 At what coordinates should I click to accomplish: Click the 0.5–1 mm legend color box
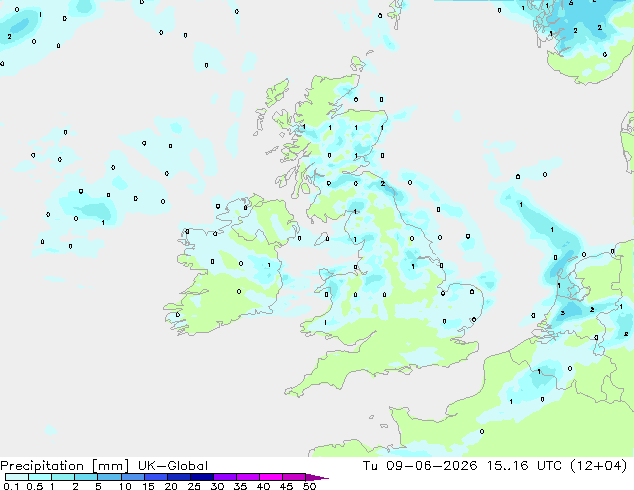pos(40,477)
